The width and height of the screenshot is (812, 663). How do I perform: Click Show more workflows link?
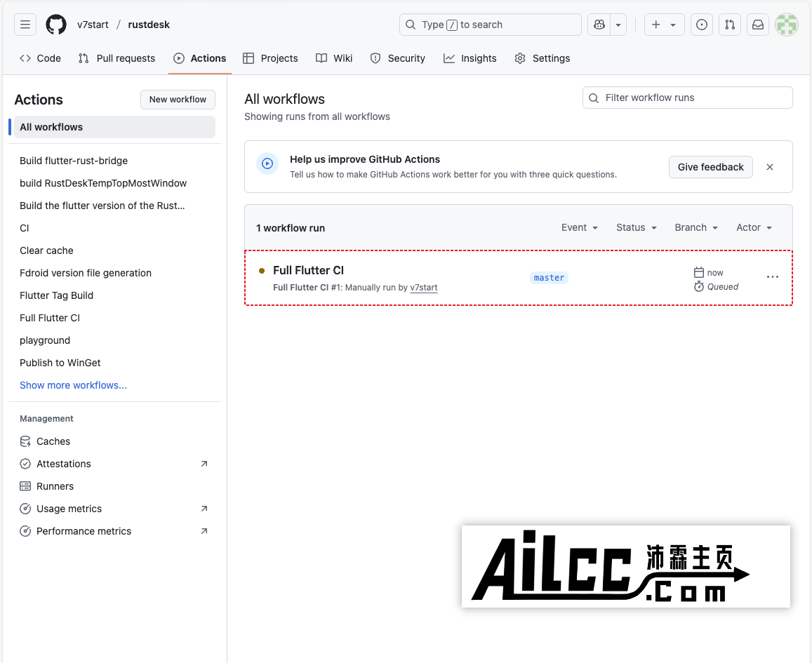click(x=73, y=385)
